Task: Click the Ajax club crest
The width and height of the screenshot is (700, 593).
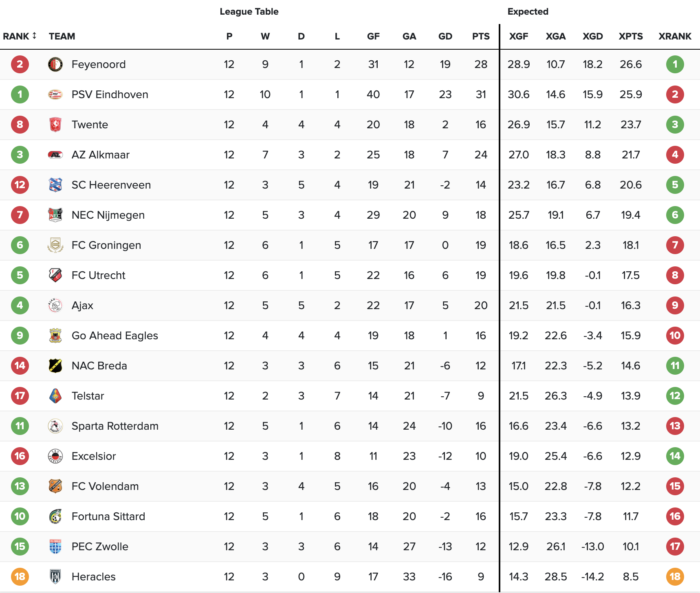Action: pos(55,305)
